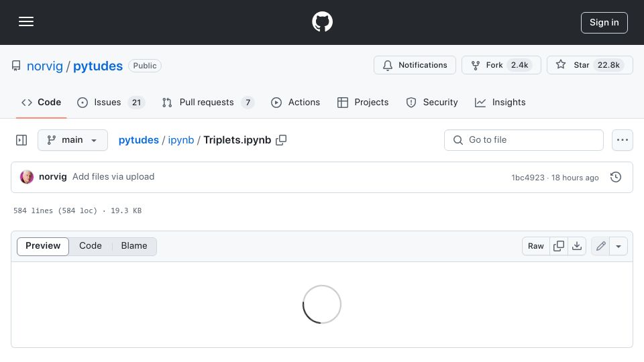Open the pytudes repository link
The height and width of the screenshot is (362, 644).
[98, 66]
